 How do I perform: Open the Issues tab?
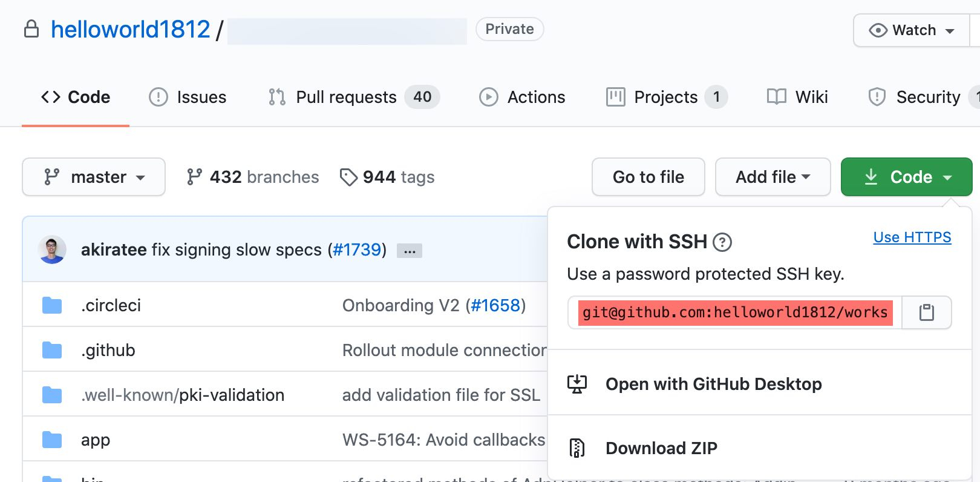coord(188,97)
